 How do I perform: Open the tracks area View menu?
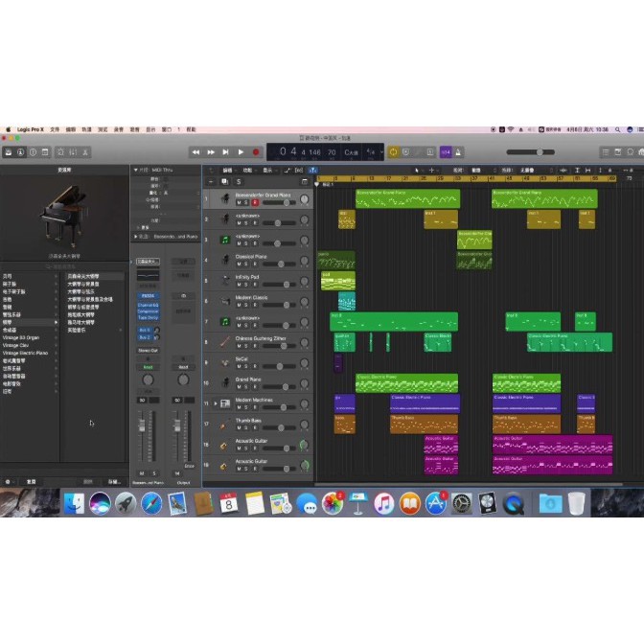pos(268,170)
